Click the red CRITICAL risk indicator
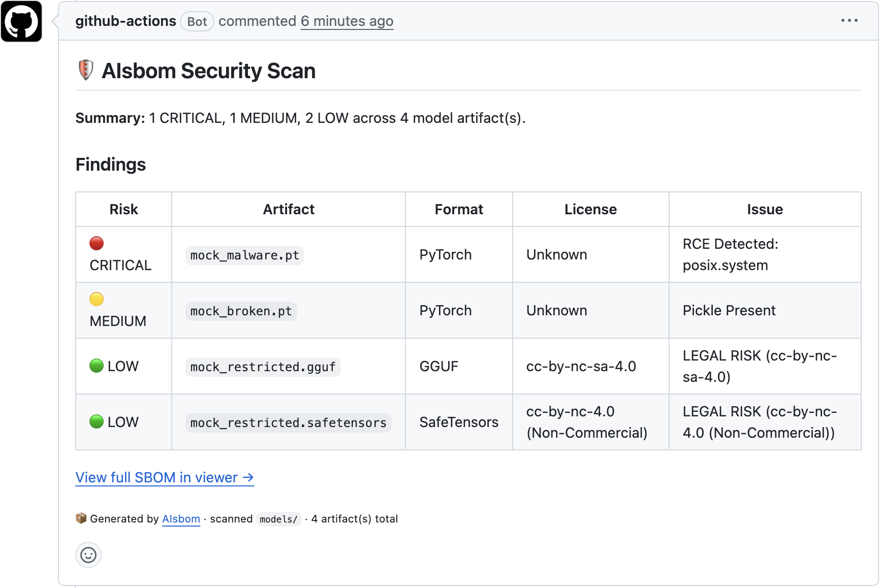The image size is (880, 588). click(97, 243)
